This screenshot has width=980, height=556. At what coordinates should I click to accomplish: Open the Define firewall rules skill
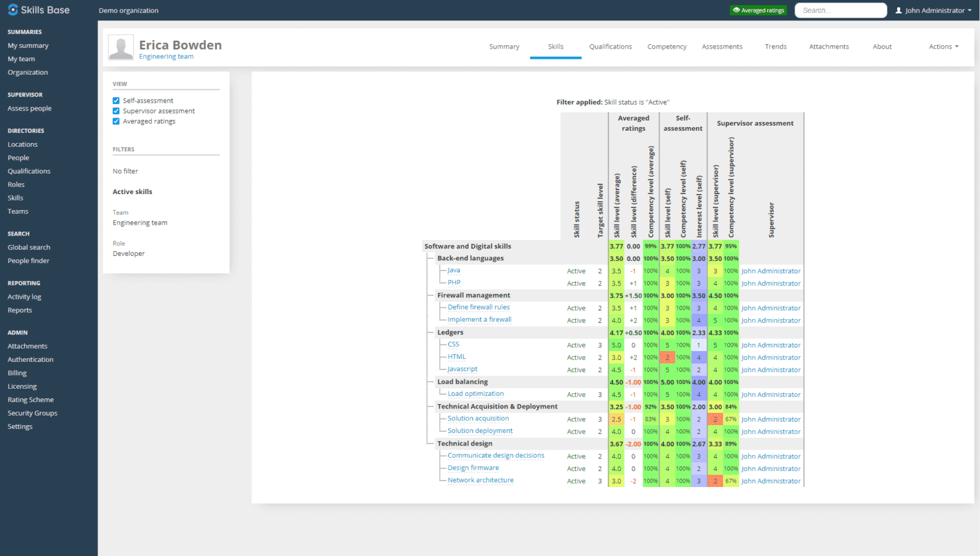coord(479,308)
